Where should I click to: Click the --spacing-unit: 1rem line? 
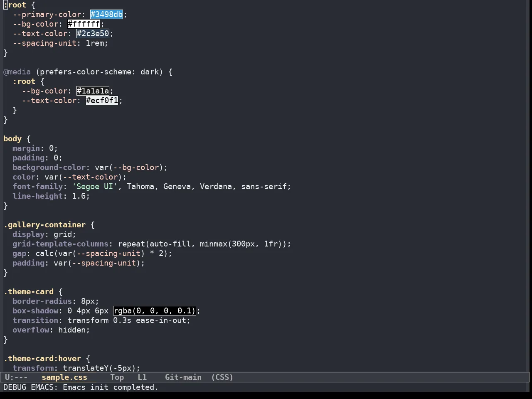point(60,43)
